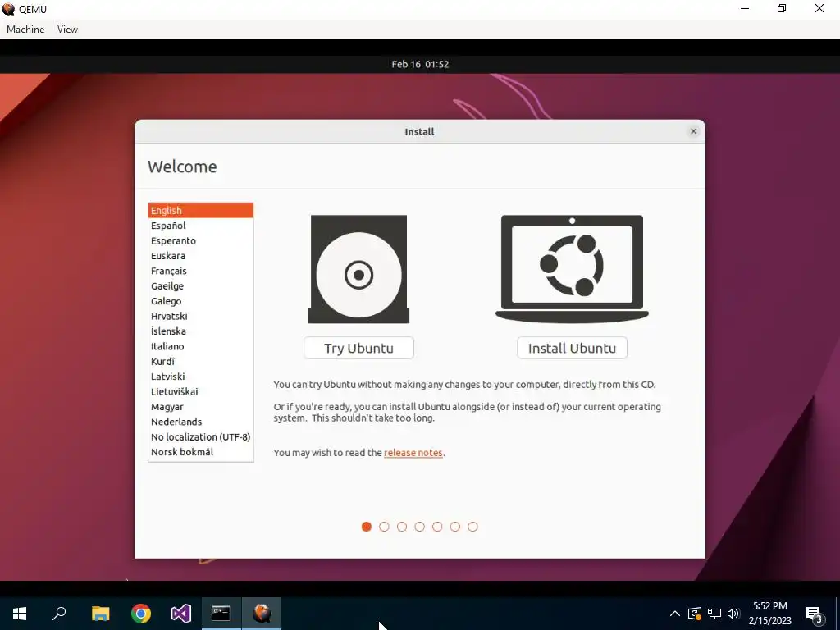Switch to the Command Prompt taskbar window
Screen dimensions: 840x630
(x=221, y=613)
